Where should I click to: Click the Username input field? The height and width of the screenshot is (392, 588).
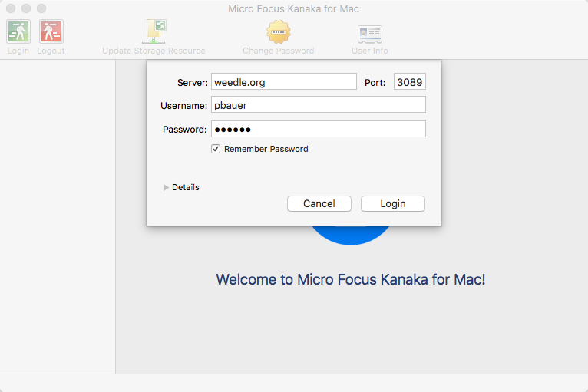pyautogui.click(x=319, y=104)
